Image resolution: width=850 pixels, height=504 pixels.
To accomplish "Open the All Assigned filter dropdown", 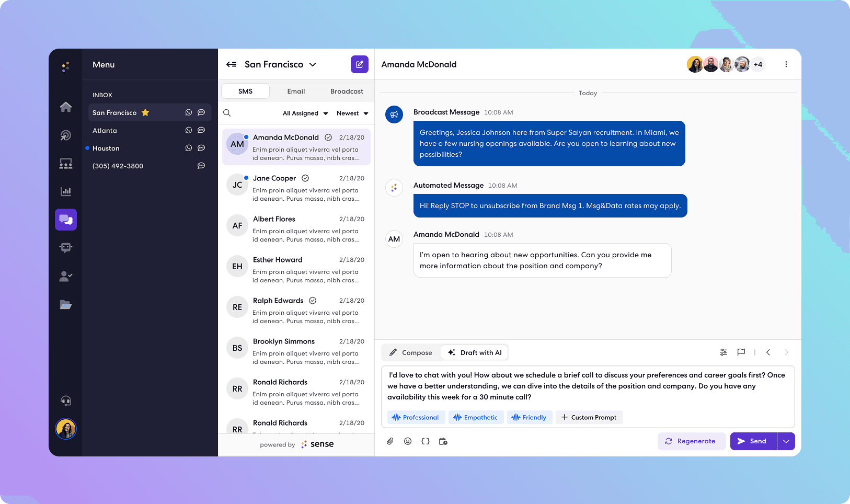I will click(x=305, y=113).
